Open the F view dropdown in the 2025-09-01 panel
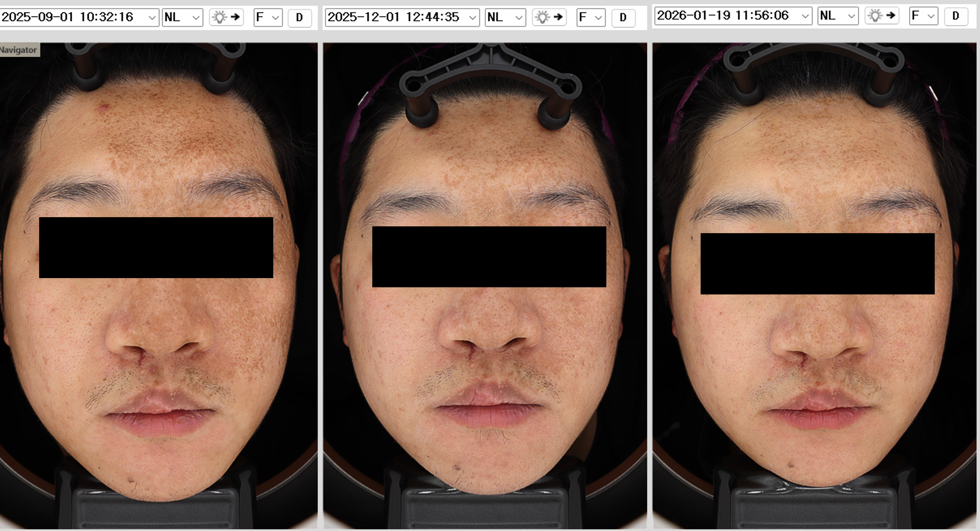This screenshot has height=531, width=980. (x=268, y=17)
